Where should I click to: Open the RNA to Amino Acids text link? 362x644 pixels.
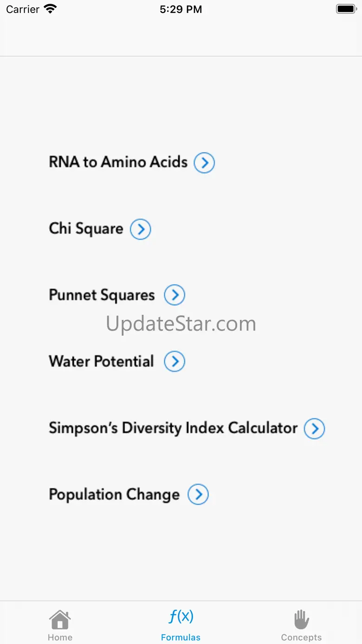pyautogui.click(x=118, y=162)
